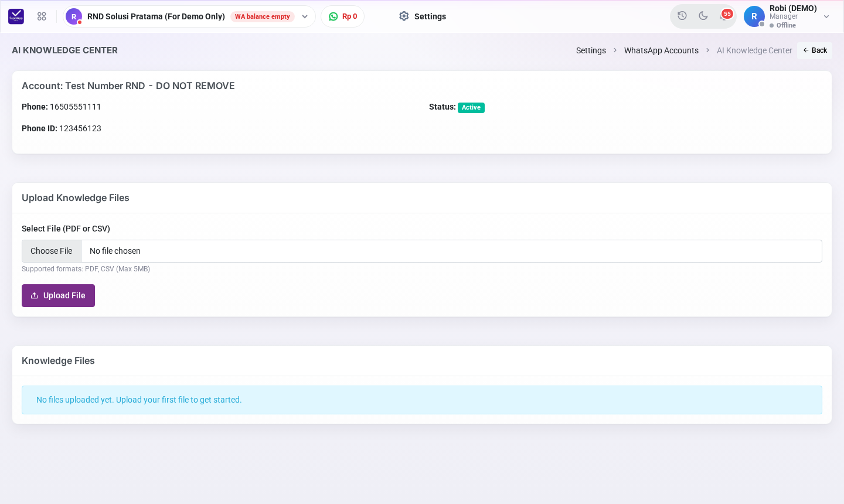Click the SuperApp logo icon

click(16, 16)
